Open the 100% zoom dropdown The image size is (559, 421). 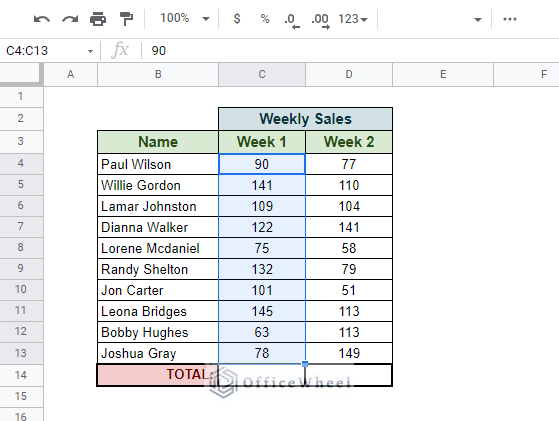click(185, 18)
